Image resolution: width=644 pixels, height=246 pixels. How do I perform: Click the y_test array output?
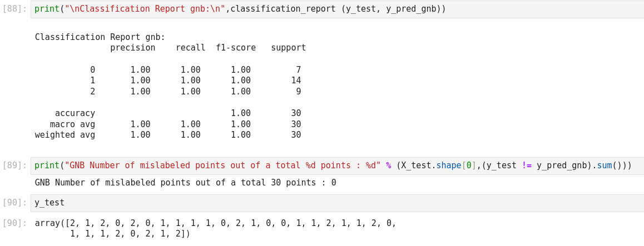click(215, 228)
